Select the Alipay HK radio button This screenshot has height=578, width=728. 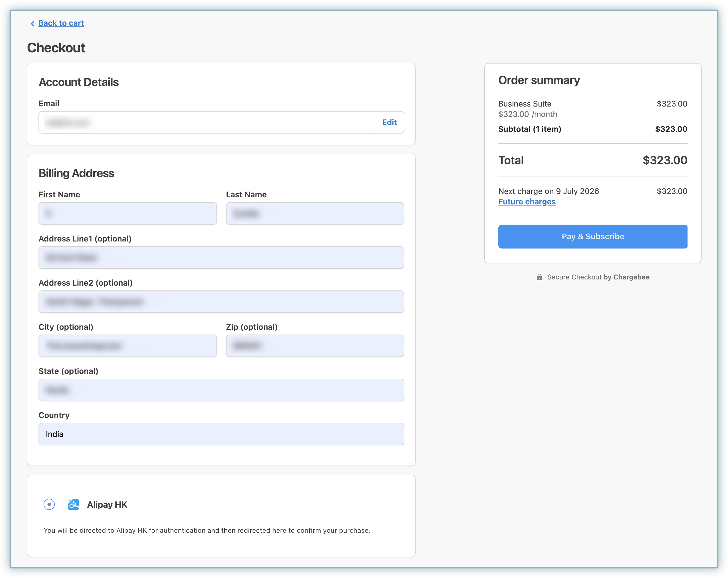49,504
